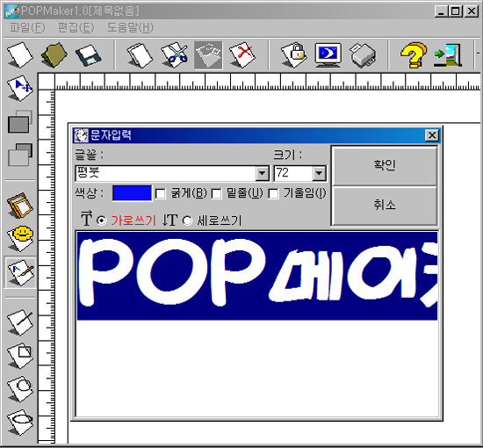Open the 글꼴 font dropdown arrow
Screen dimensions: 483x448
[262, 173]
